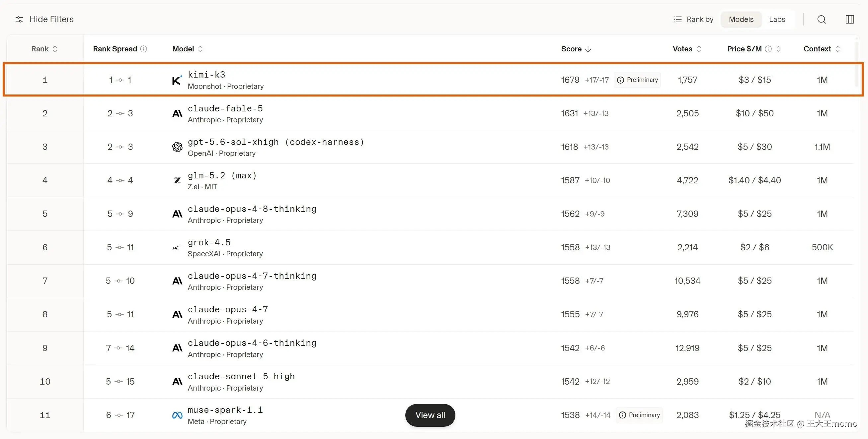Open the claude-opus-4-6-thinking model name

[x=252, y=343]
